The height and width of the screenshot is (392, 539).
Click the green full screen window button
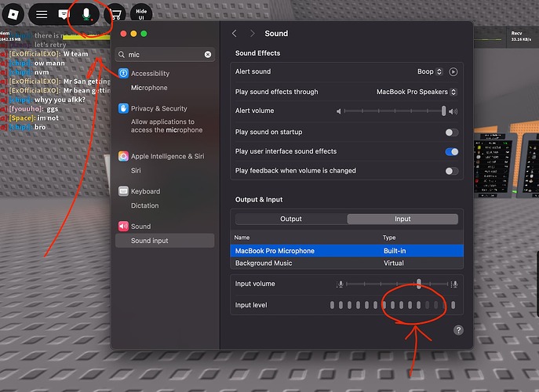pos(144,34)
